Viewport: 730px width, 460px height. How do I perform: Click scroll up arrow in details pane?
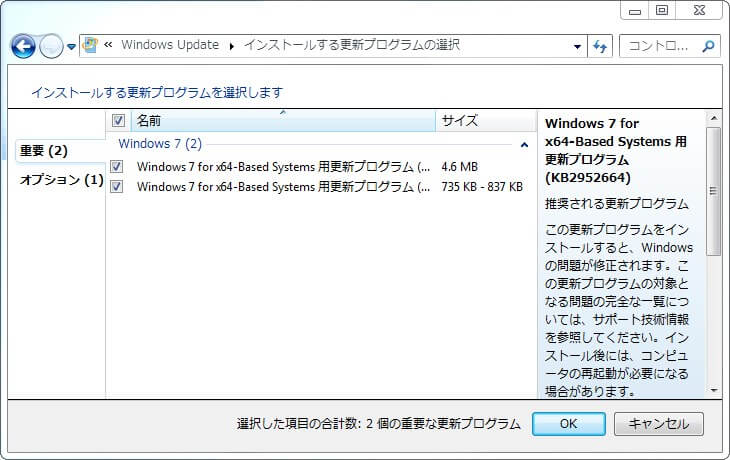coord(714,119)
